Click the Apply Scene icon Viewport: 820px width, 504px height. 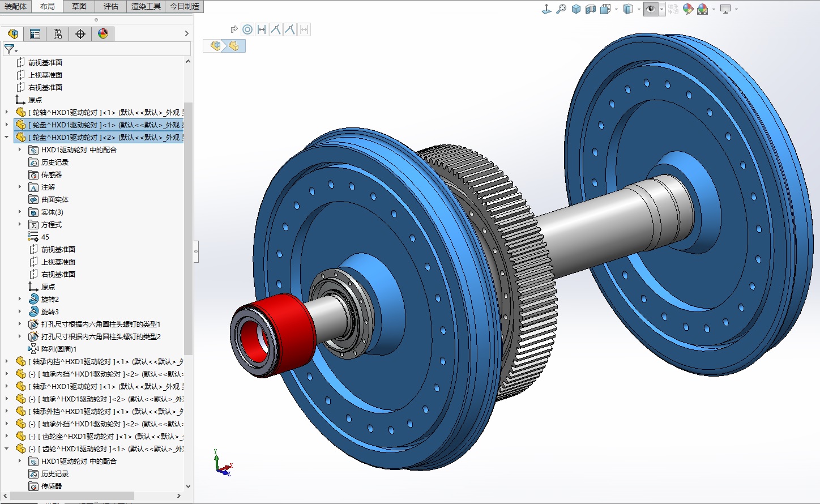tap(703, 9)
